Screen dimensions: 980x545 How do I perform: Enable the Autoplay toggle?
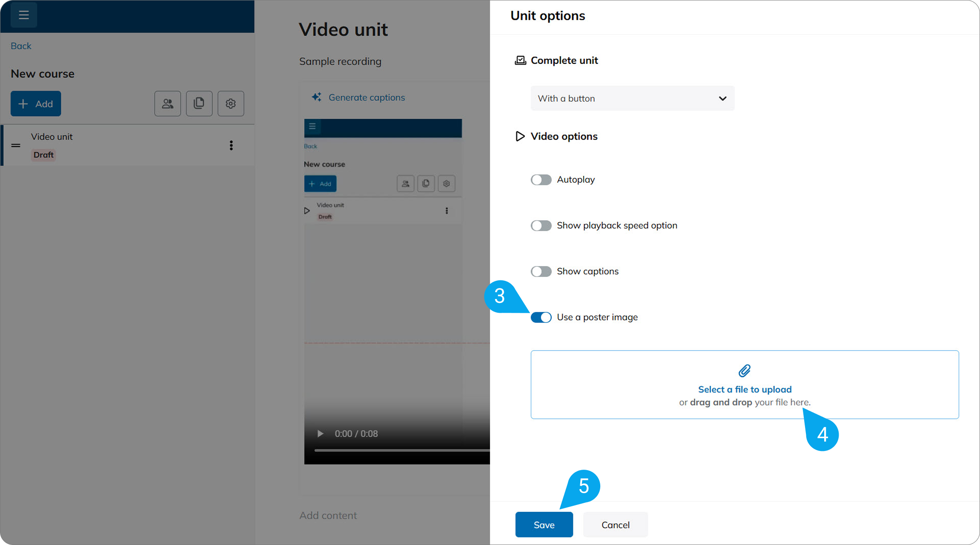point(541,180)
